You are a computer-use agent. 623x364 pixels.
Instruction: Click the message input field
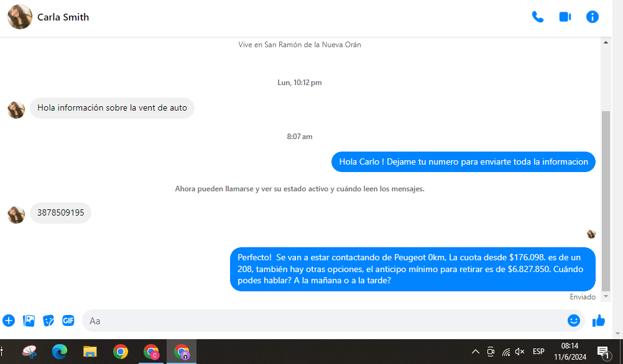pos(323,321)
